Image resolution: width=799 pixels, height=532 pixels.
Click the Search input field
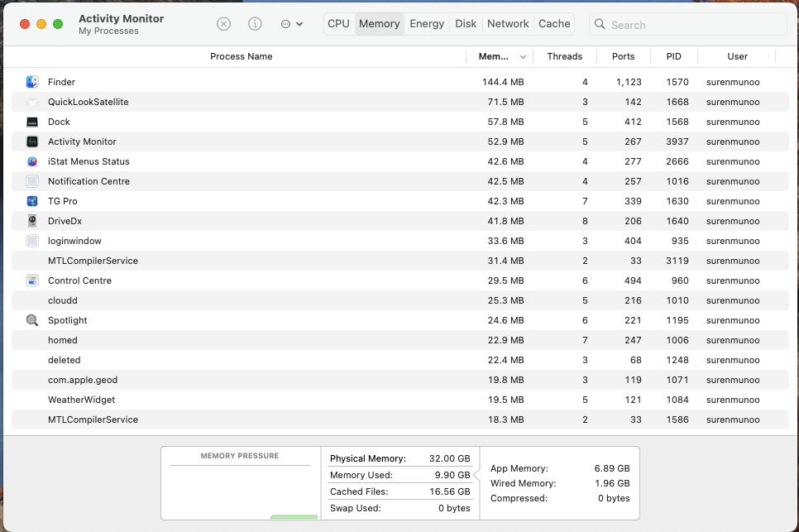coord(688,25)
